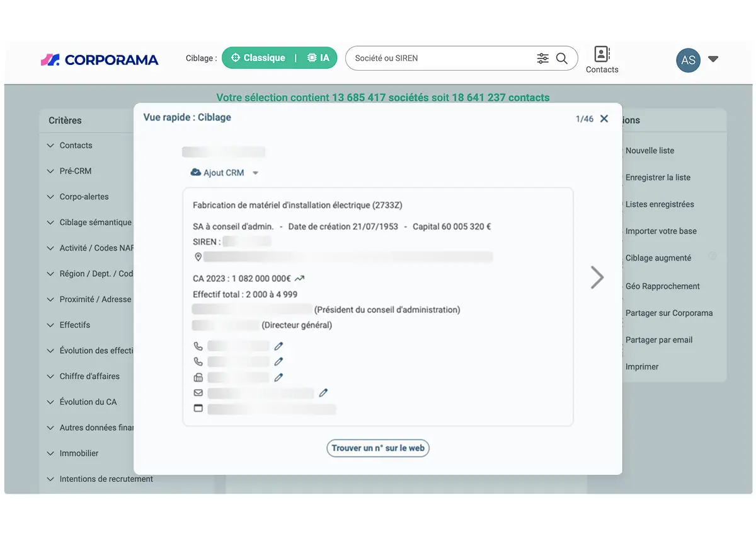Screen dimensions: 756x536
Task: Switch to IA targeting mode
Action: click(x=318, y=58)
